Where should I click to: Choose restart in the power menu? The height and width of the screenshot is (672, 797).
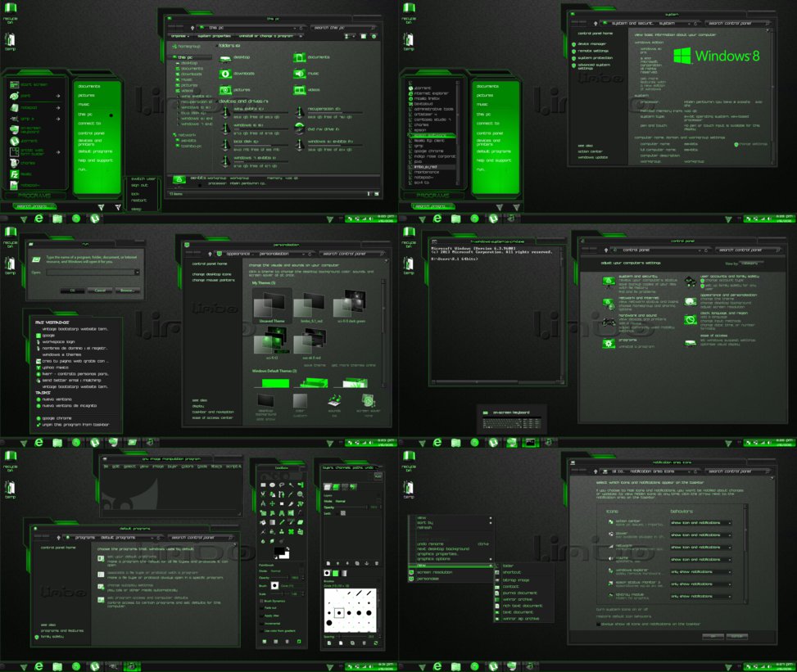[x=138, y=201]
